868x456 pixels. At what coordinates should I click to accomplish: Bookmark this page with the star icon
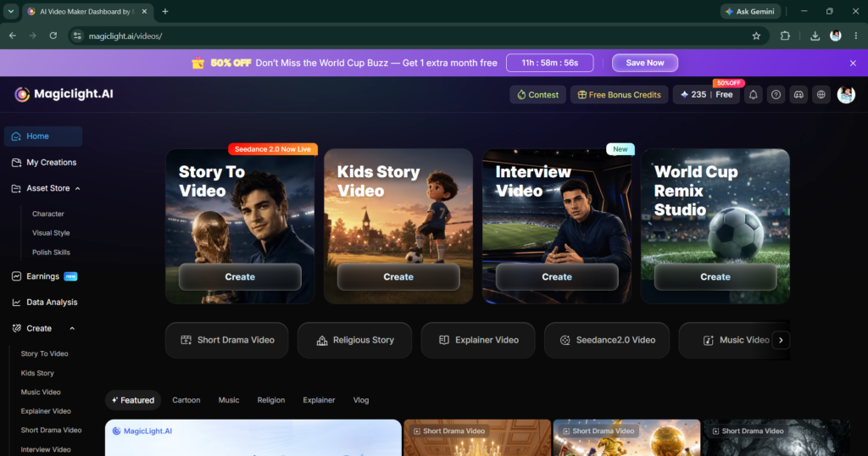coord(756,36)
